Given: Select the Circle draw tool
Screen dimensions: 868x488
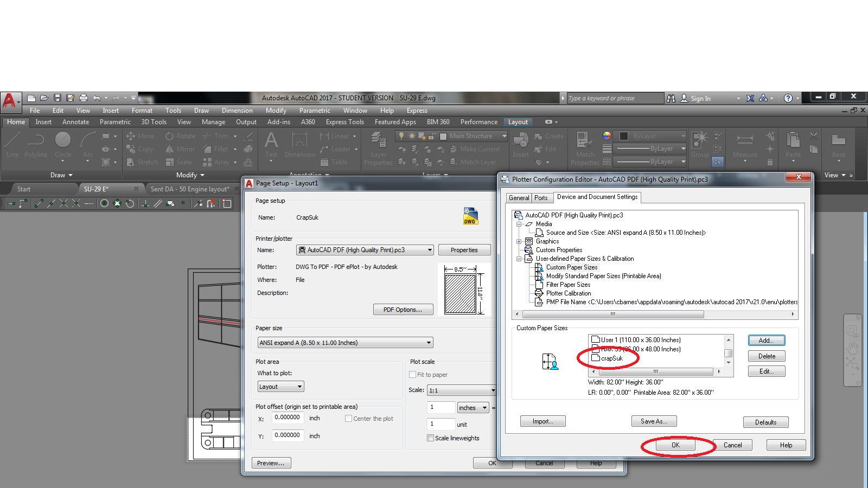Looking at the screenshot, I should tap(63, 144).
